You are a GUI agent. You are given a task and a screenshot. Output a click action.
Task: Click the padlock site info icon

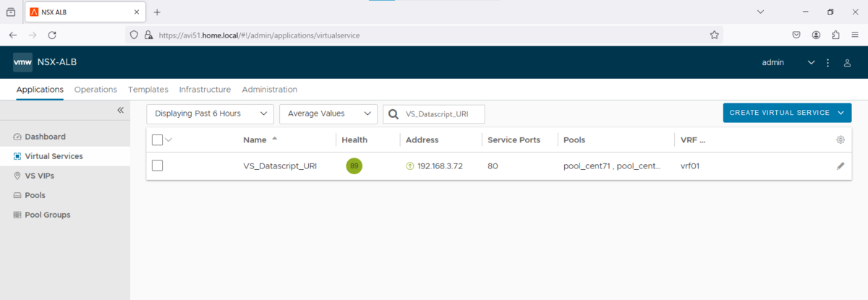(148, 35)
